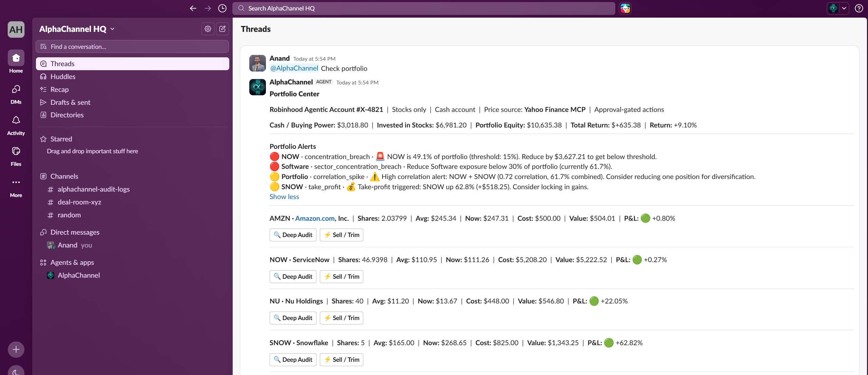Screen dimensions: 868x375
Task: Go forward with the right arrow
Action: pos(208,8)
